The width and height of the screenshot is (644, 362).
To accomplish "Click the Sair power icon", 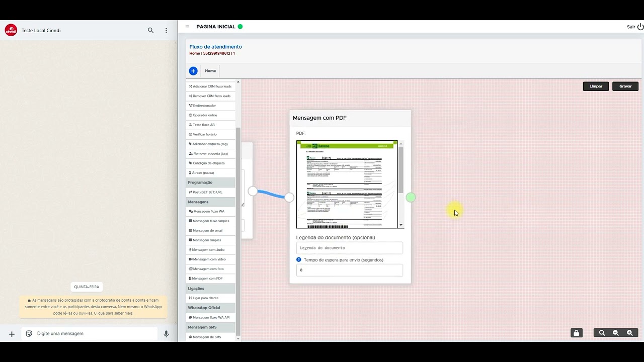I will pos(640,27).
